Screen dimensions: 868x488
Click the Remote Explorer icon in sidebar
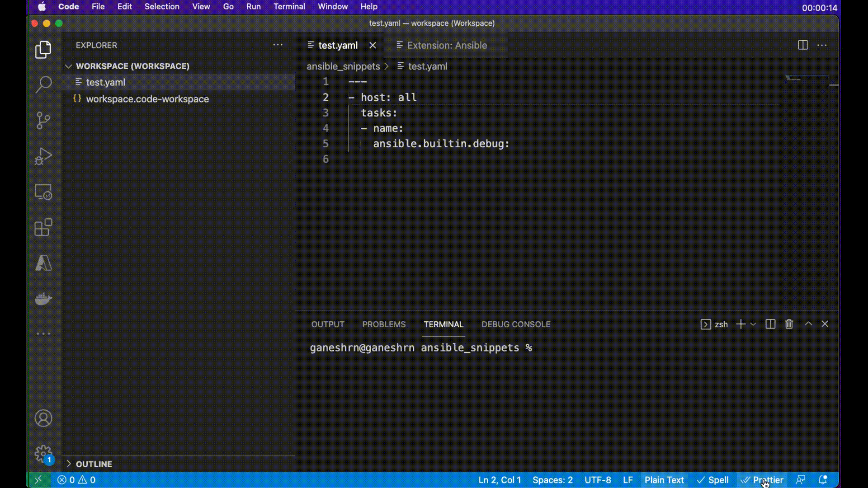[43, 192]
